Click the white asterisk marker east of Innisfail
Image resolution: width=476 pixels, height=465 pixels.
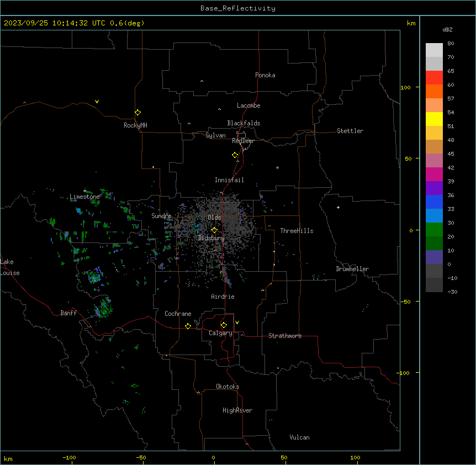pyautogui.click(x=277, y=167)
